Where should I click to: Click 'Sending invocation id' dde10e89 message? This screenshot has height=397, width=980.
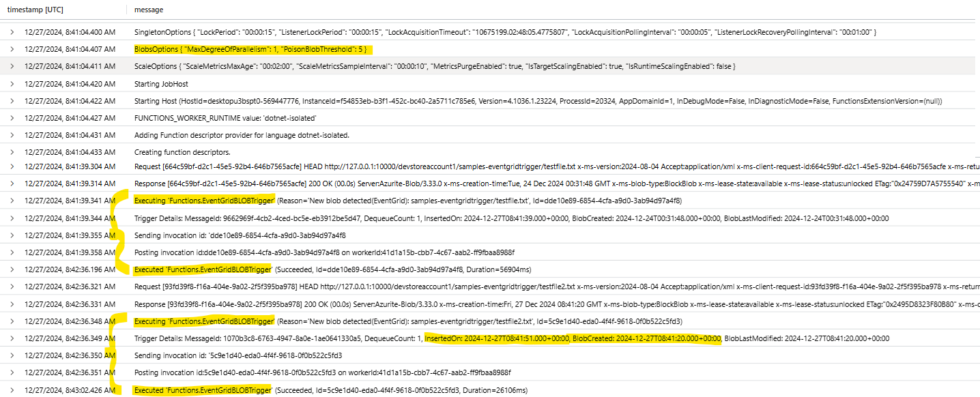(x=240, y=235)
